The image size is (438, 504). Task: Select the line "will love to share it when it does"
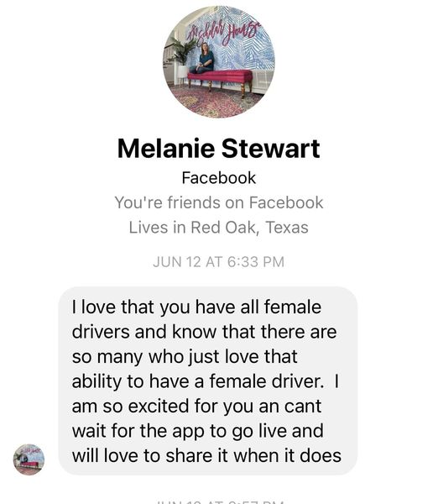(x=206, y=456)
